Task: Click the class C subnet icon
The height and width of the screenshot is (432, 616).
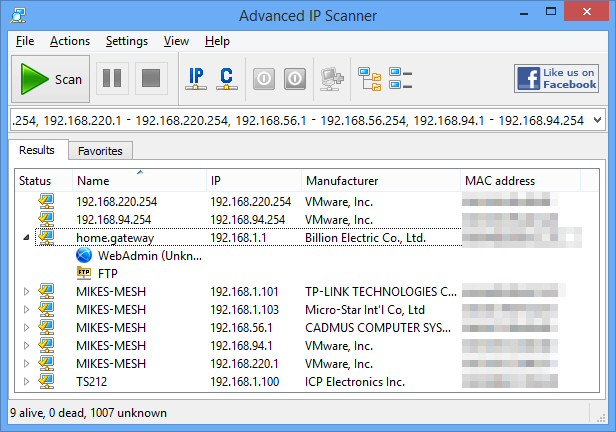Action: coord(227,78)
